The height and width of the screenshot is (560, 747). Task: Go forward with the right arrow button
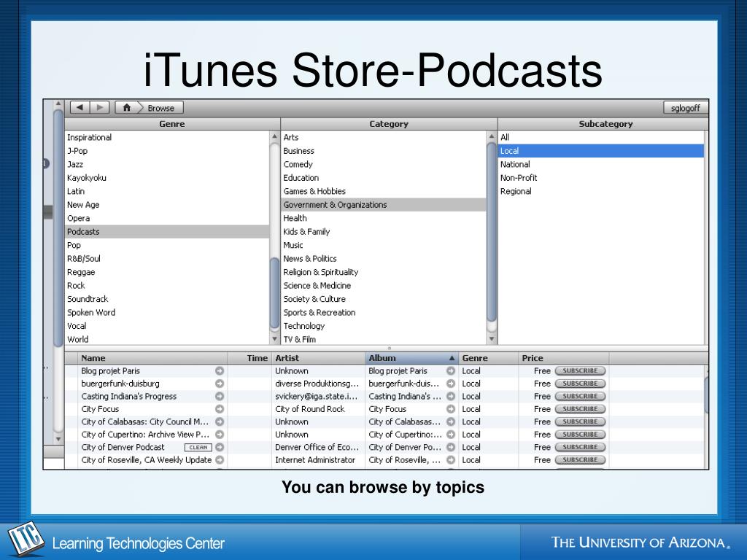(x=99, y=108)
